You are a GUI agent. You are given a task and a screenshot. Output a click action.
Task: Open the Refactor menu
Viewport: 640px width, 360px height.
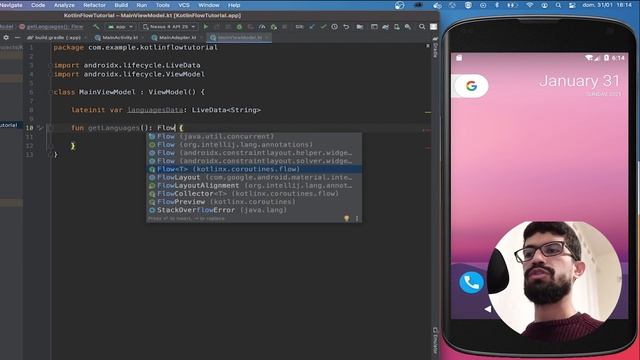point(94,5)
